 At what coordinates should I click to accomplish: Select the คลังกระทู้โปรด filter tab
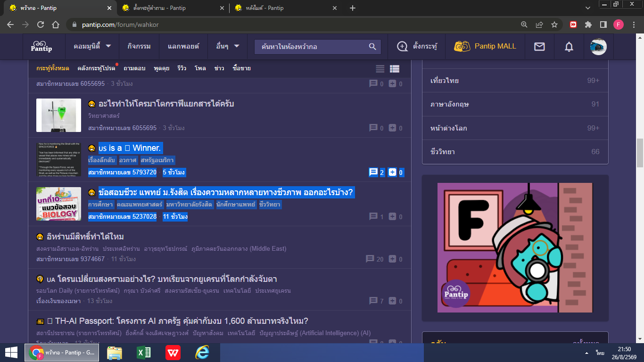pos(96,68)
